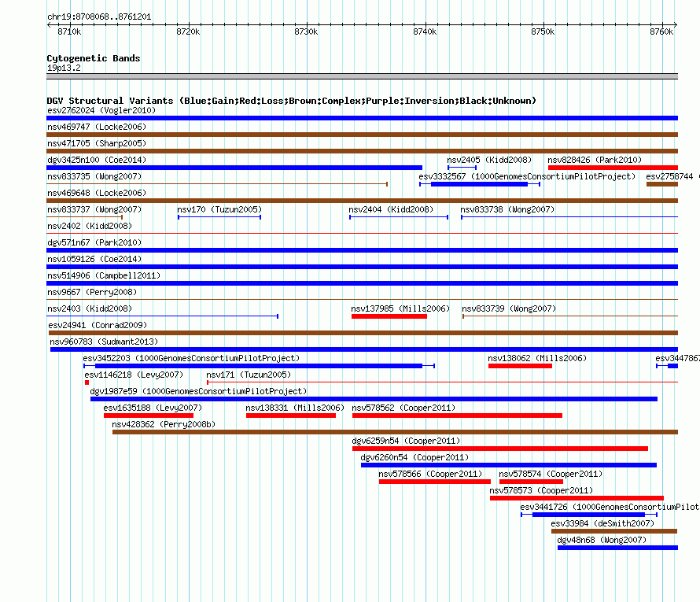Click the esv3452203 (1000GenomesConsortiumPilotProject) label

tap(191, 358)
